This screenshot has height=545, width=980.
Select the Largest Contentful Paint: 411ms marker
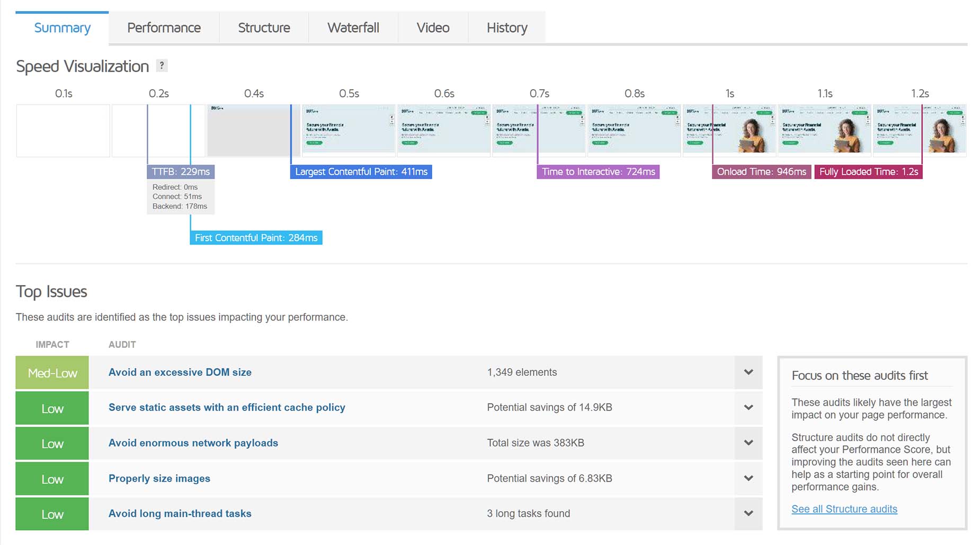(x=361, y=172)
